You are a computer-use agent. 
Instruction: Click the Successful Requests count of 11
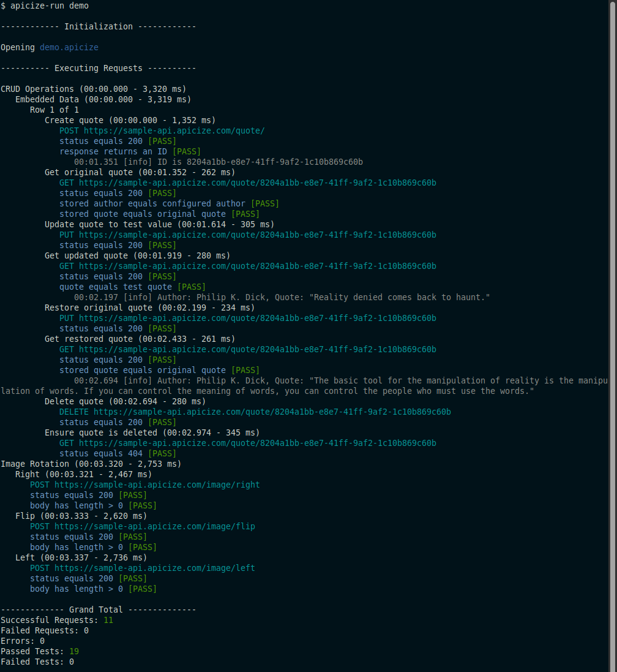108,620
